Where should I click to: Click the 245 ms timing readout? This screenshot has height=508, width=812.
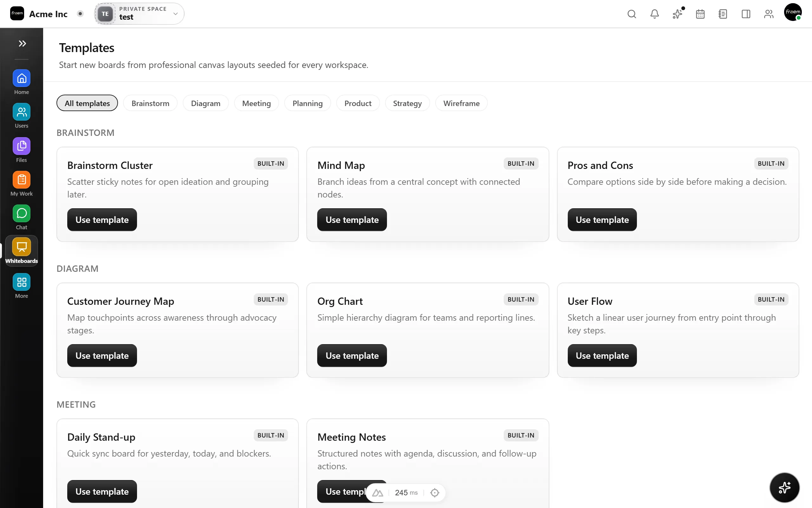406,492
